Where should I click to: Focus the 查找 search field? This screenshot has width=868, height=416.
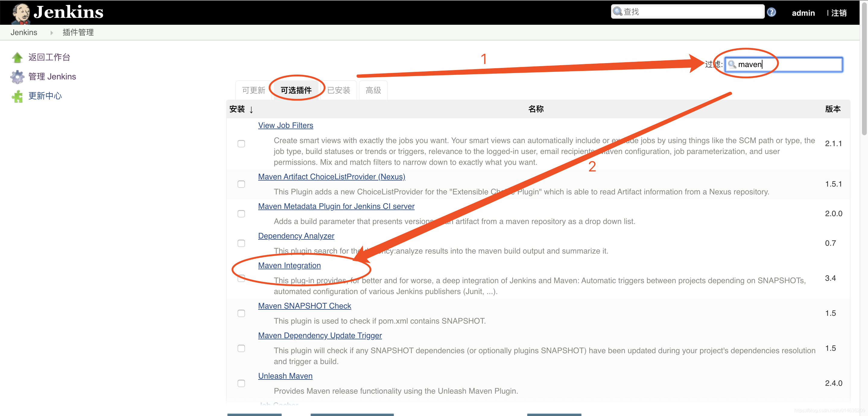[x=687, y=12]
